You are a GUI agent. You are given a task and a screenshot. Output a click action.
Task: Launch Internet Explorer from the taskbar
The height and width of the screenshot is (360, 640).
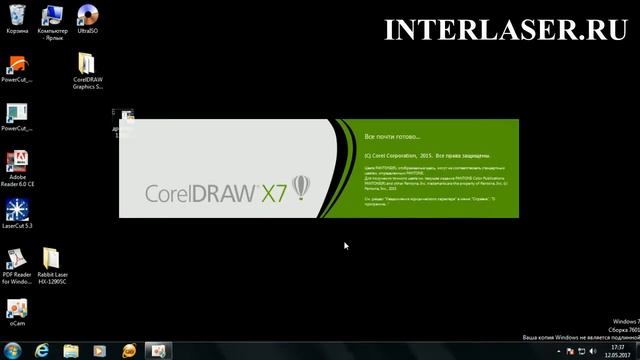[42, 351]
